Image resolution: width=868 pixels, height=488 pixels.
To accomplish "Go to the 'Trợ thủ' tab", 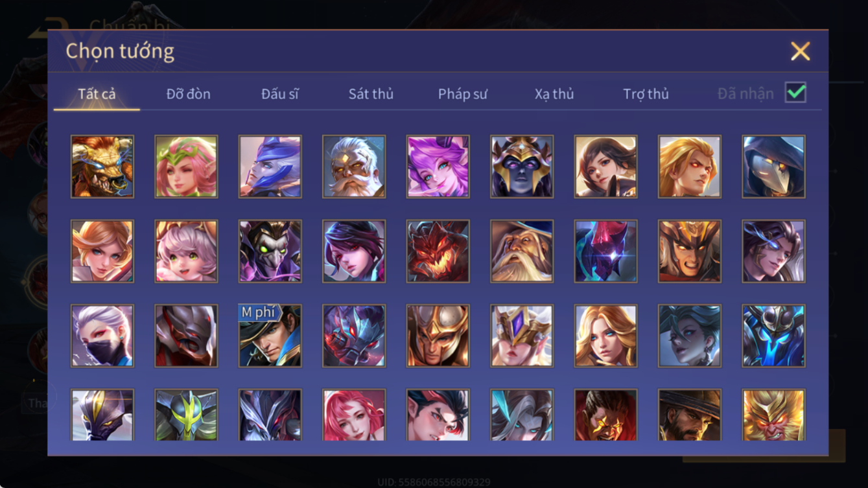I will point(646,94).
